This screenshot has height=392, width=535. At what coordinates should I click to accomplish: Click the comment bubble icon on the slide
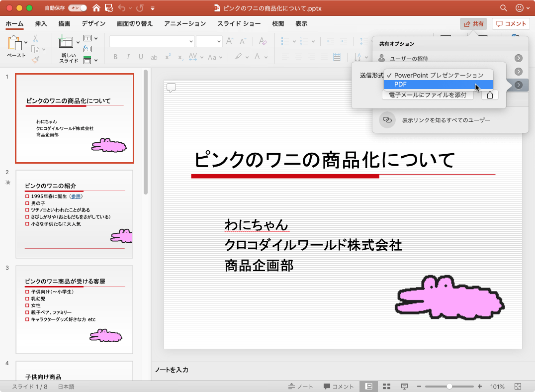click(x=171, y=88)
